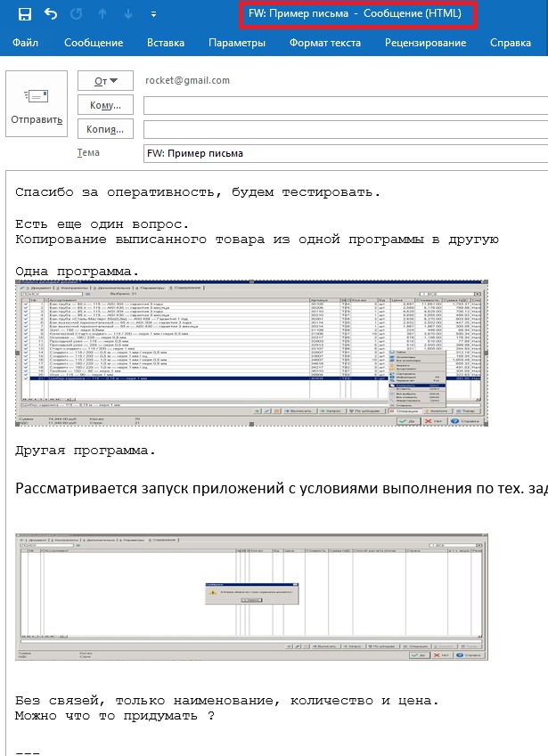Open the Рецензирование tab

pos(425,43)
